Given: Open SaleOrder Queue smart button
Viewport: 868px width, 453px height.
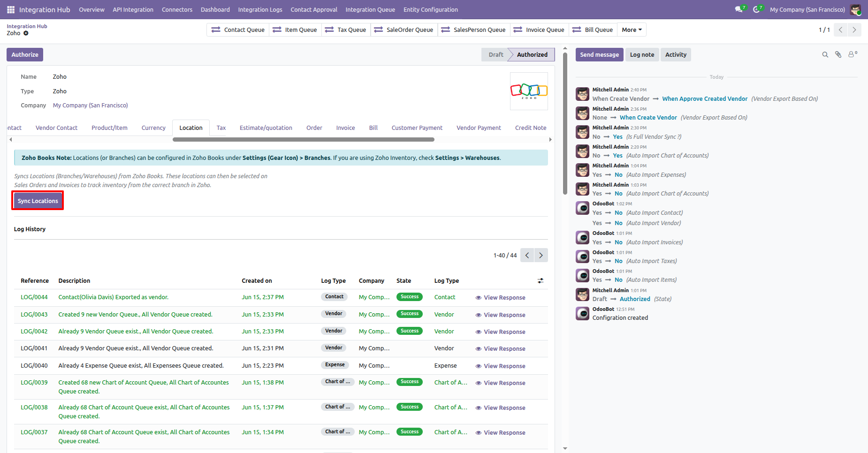Looking at the screenshot, I should 404,30.
